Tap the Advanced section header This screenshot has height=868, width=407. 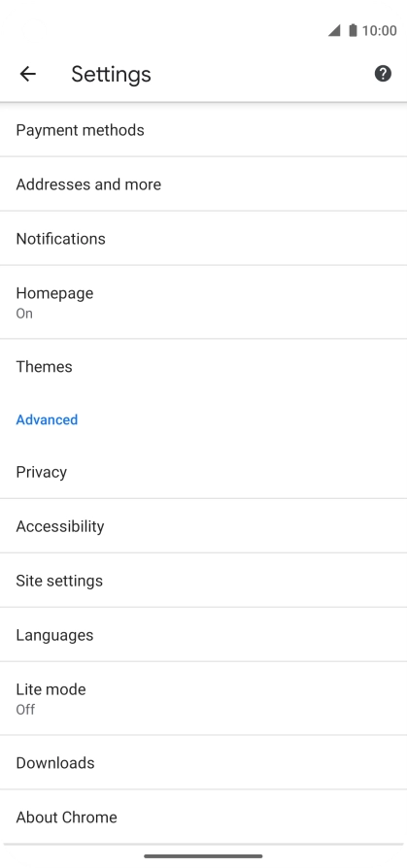(x=47, y=419)
